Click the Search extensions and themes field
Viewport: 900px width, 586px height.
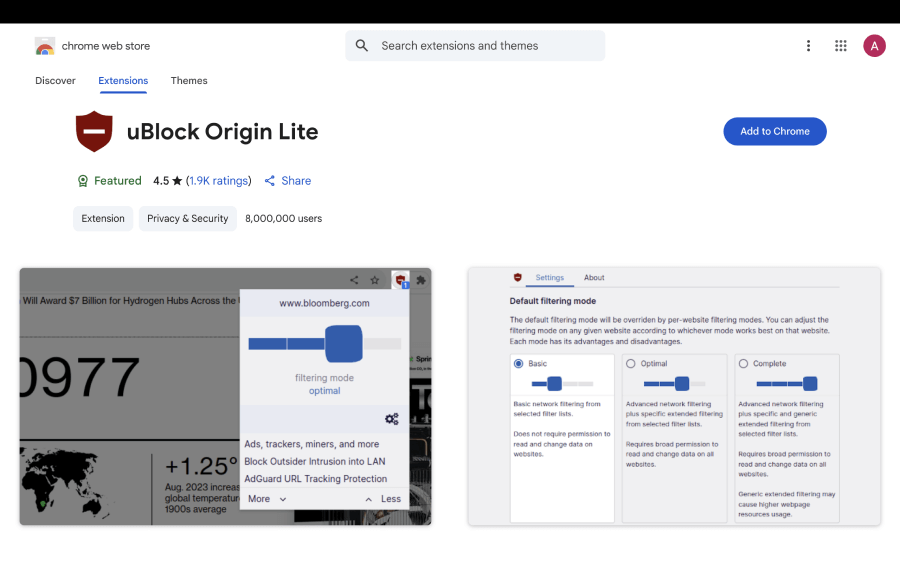(485, 46)
